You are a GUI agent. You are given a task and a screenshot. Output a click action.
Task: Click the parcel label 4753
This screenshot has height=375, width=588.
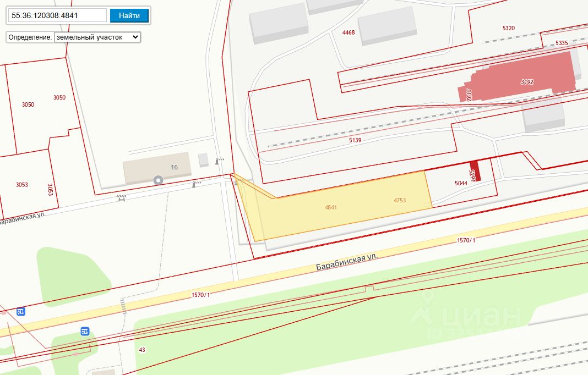point(400,201)
